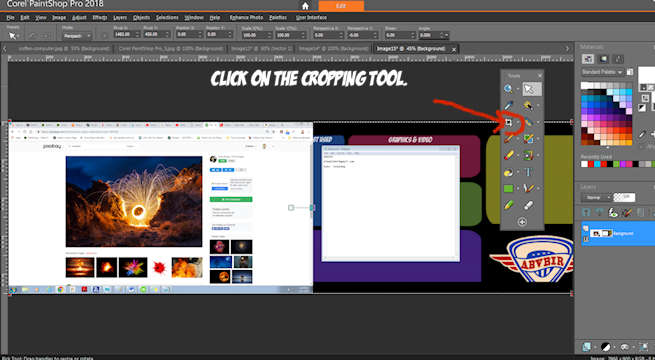This screenshot has height=360, width=655.
Task: Select the Text tool in Tools palette
Action: (x=528, y=172)
